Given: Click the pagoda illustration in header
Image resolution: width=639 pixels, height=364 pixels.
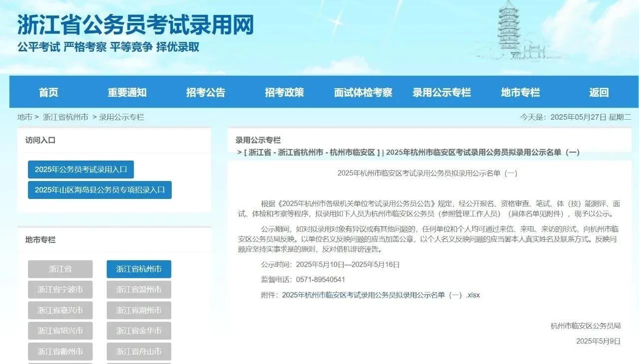Looking at the screenshot, I should (x=514, y=30).
